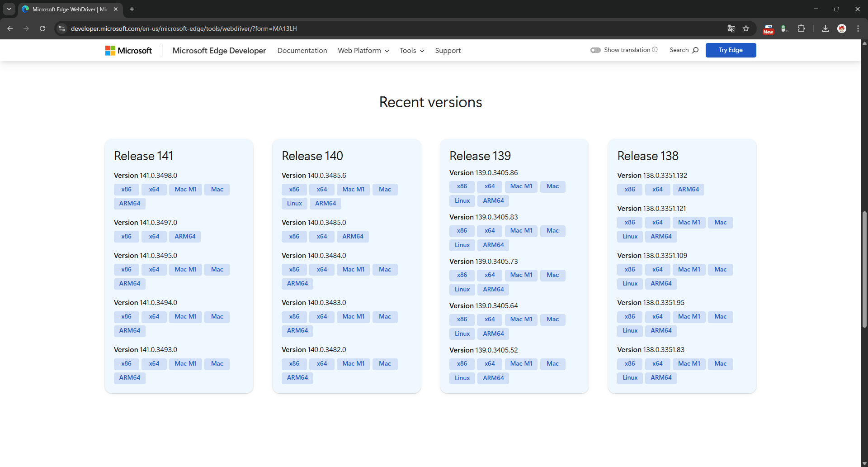
Task: Download Linux for version 138.0.3351.121
Action: [630, 237]
